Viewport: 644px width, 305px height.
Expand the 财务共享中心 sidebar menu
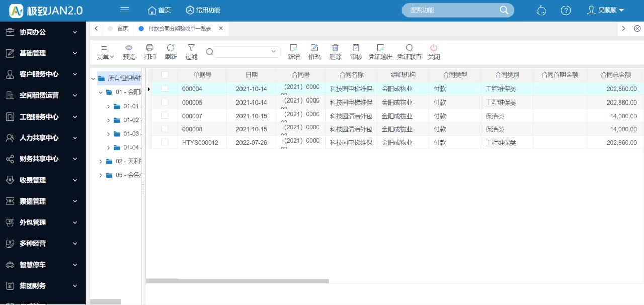pos(42,159)
